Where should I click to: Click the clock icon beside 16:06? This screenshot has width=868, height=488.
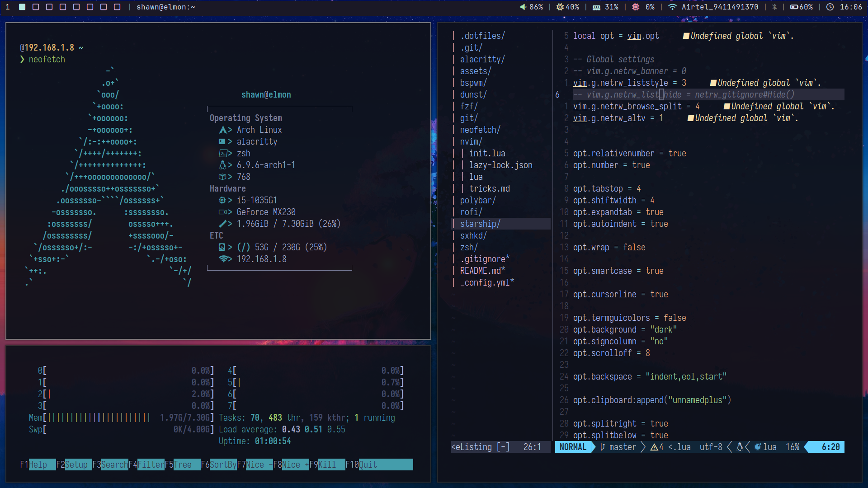coord(830,7)
